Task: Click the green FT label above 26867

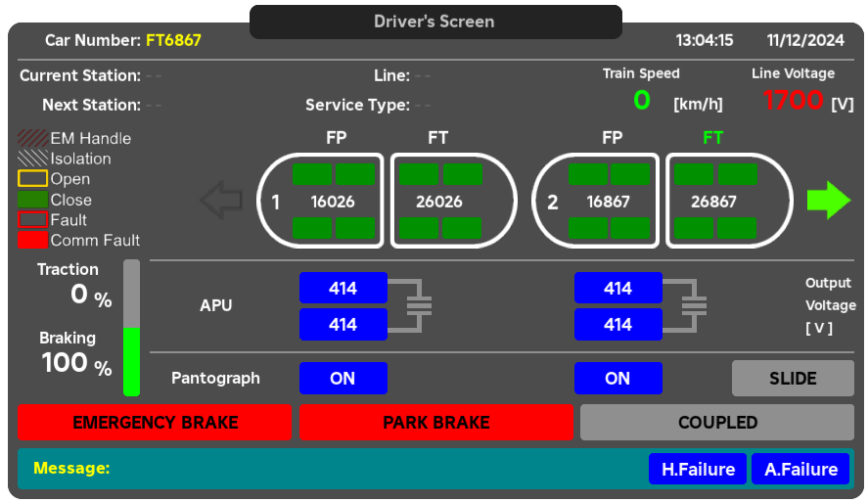Action: click(x=713, y=137)
